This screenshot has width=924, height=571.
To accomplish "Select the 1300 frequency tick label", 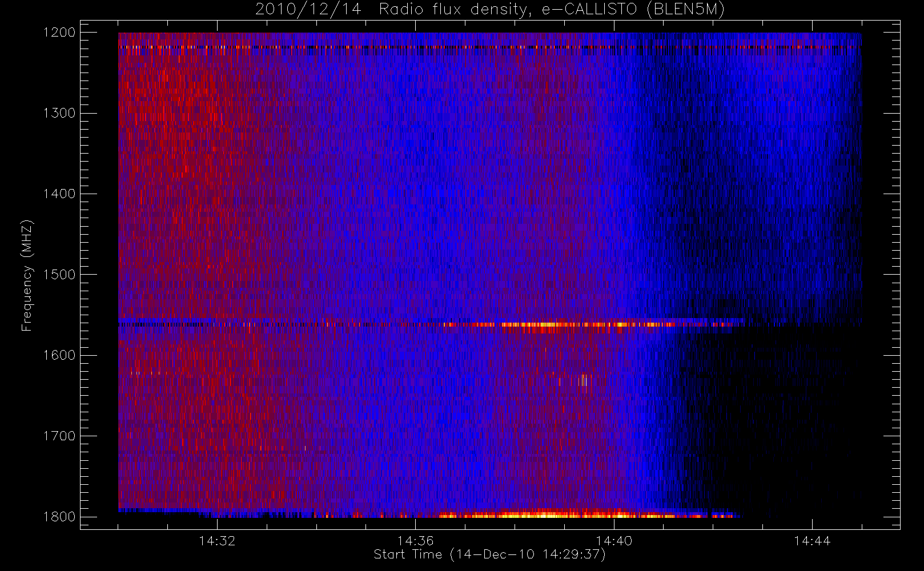I will point(59,112).
